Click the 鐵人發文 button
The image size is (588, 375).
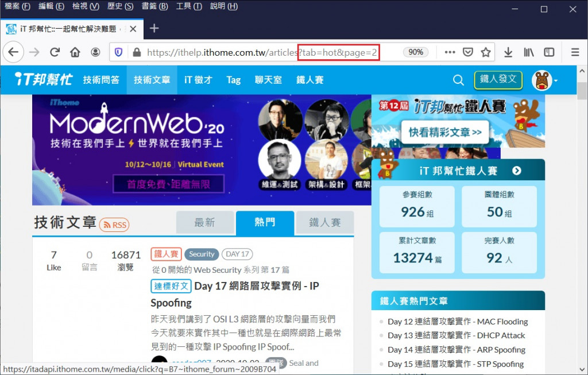pyautogui.click(x=498, y=79)
